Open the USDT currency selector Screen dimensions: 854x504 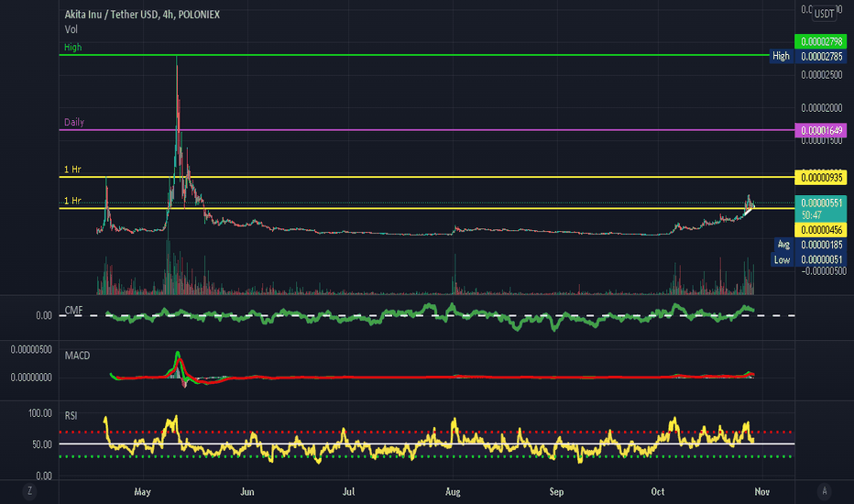[824, 14]
